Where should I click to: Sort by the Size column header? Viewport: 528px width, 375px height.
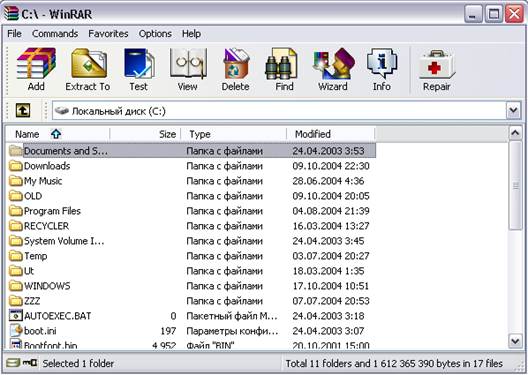[x=145, y=134]
